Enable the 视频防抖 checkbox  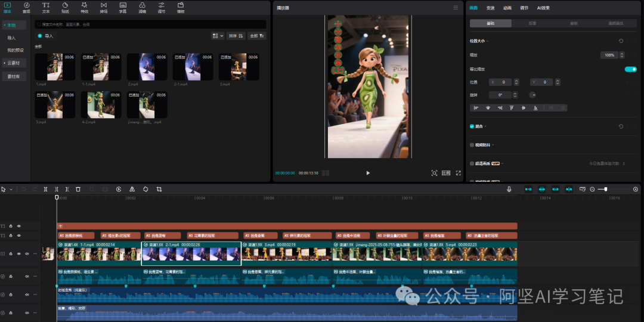pyautogui.click(x=472, y=145)
